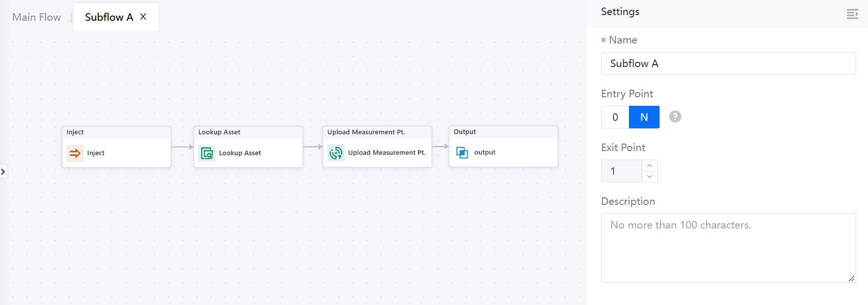Viewport: 868px width, 305px height.
Task: Switch to the Main Flow tab
Action: [x=36, y=17]
